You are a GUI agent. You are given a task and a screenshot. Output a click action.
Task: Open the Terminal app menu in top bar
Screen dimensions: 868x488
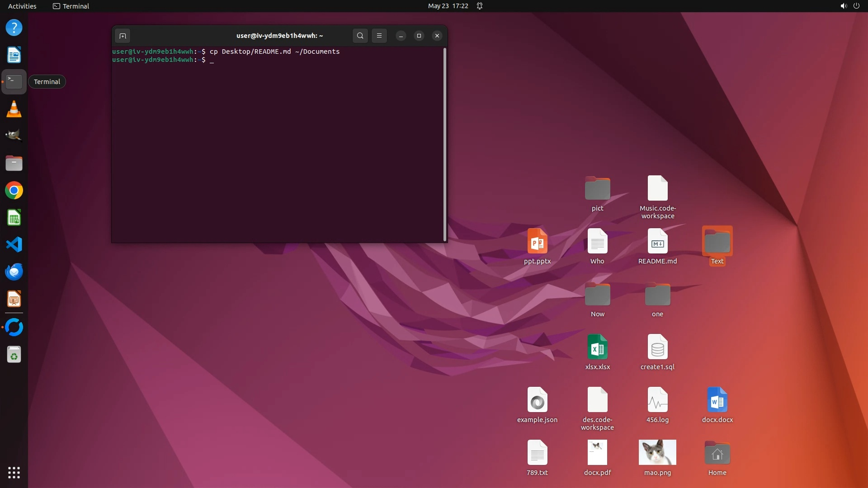pyautogui.click(x=71, y=6)
